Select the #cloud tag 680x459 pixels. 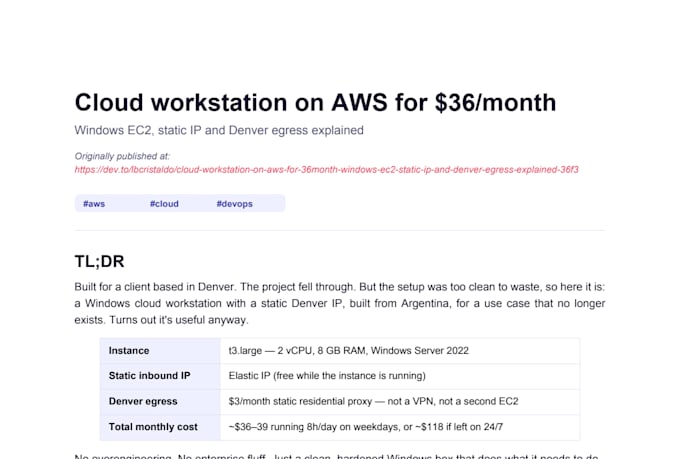pyautogui.click(x=164, y=204)
